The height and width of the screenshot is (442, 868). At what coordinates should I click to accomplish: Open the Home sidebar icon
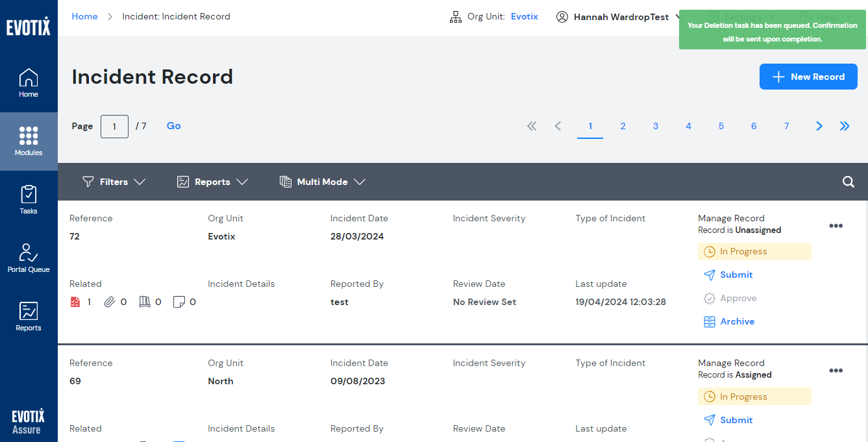(x=29, y=82)
